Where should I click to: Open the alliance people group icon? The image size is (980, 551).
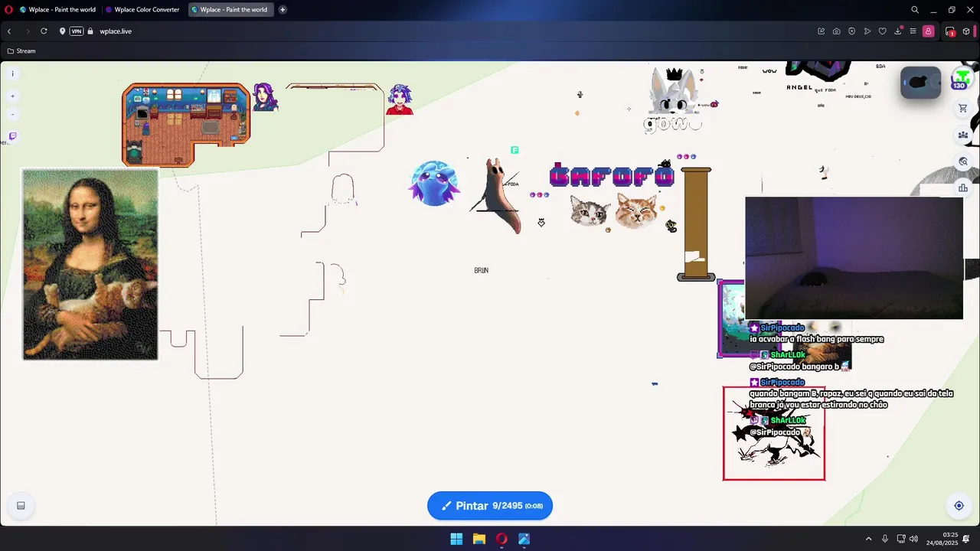click(963, 135)
